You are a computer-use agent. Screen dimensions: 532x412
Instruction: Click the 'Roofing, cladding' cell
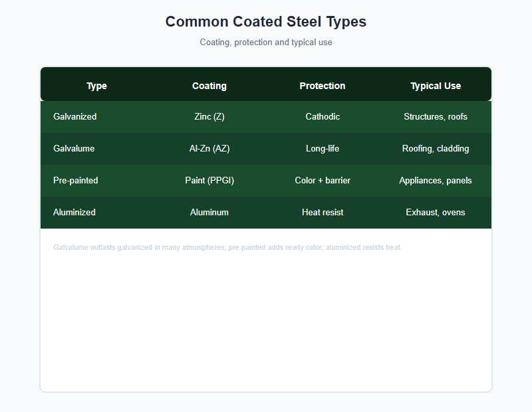click(x=436, y=149)
